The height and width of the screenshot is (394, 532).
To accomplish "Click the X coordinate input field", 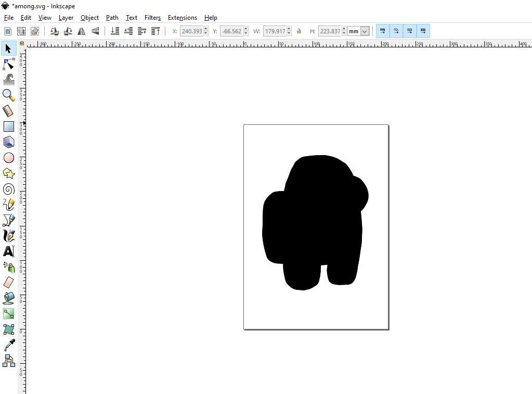I will tap(192, 31).
